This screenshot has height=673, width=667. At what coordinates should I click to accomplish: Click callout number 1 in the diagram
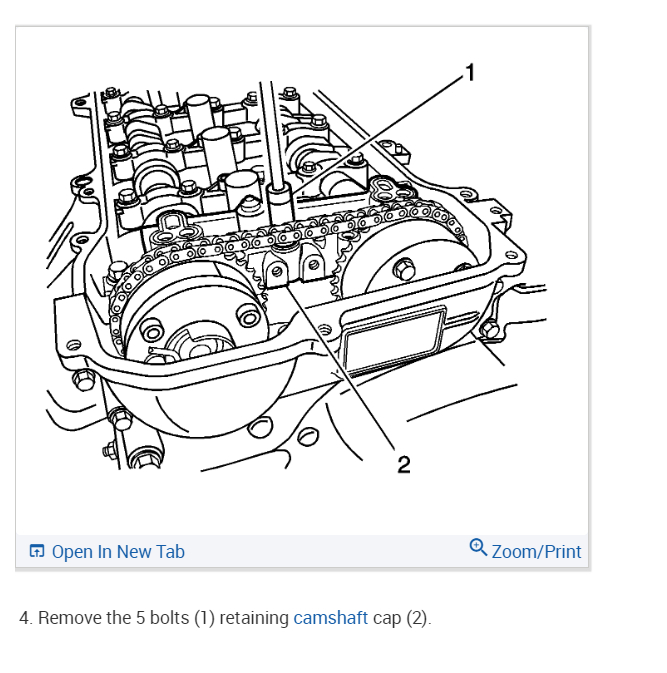pyautogui.click(x=470, y=73)
